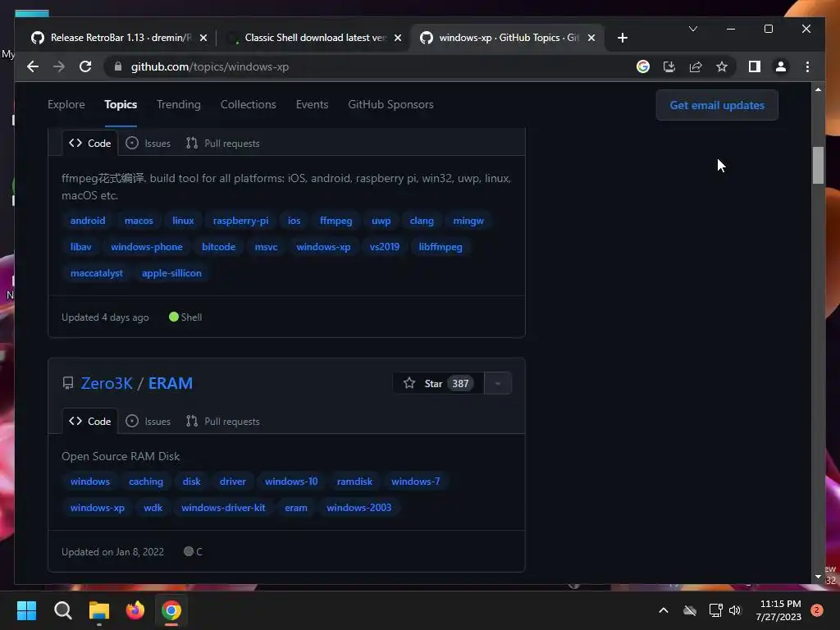840x630 pixels.
Task: Open File Explorer from the taskbar
Action: [98, 610]
